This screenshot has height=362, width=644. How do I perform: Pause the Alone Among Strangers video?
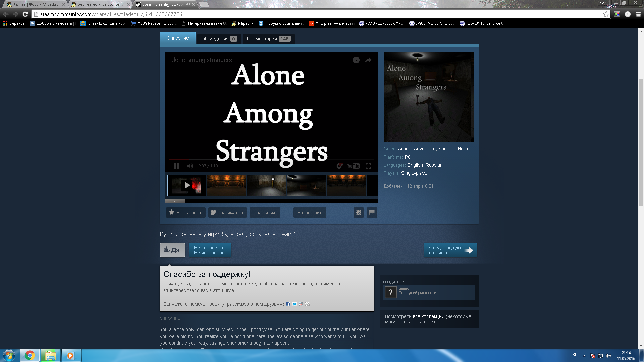pos(176,166)
